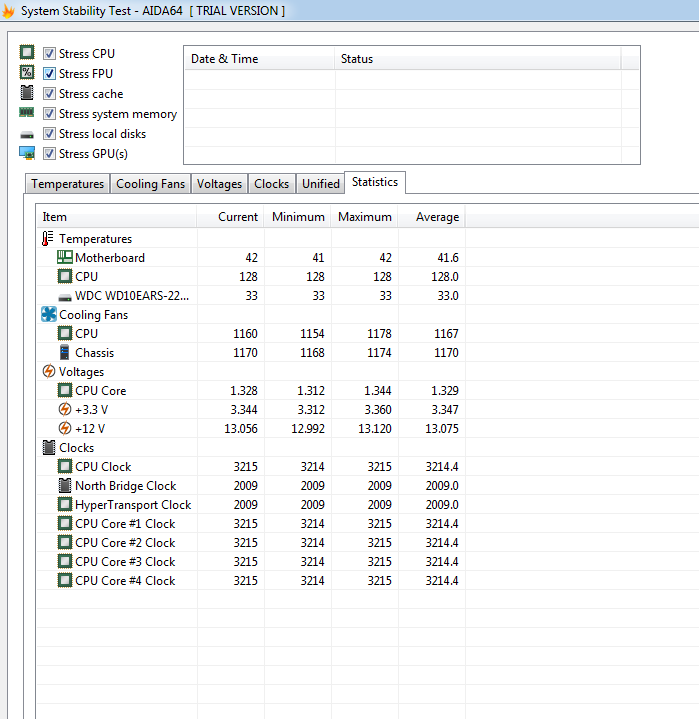
Task: Click the 41.6 average Motherboard temperature
Action: click(448, 258)
